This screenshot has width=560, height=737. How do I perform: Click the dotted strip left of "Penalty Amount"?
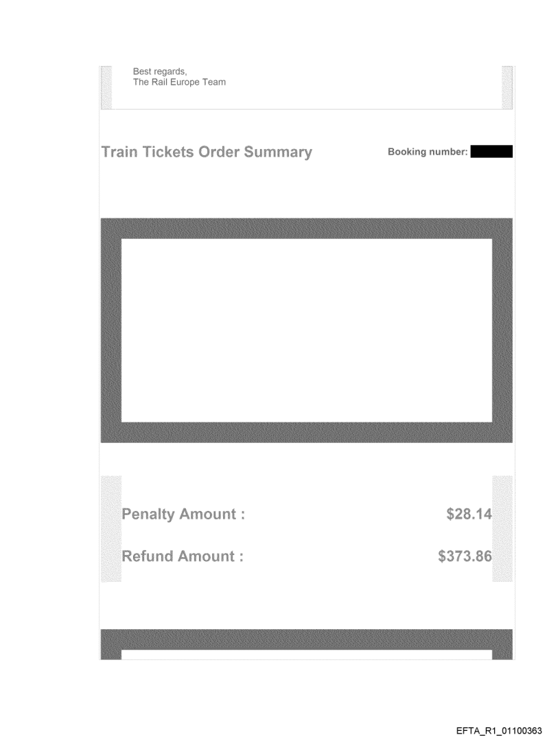coord(110,529)
